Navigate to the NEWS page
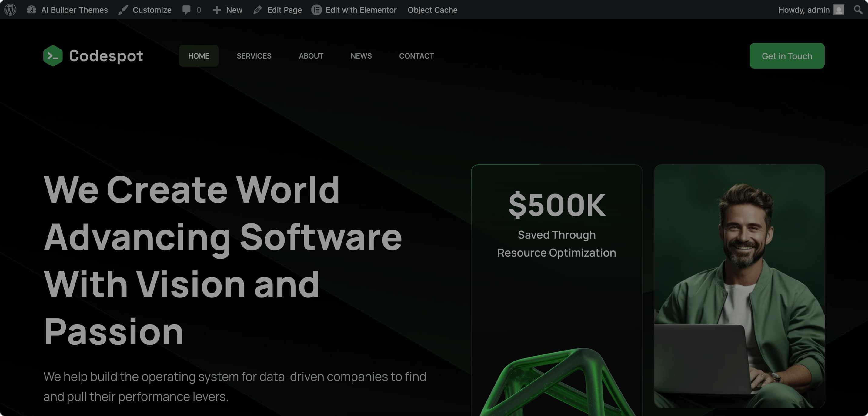 [361, 56]
